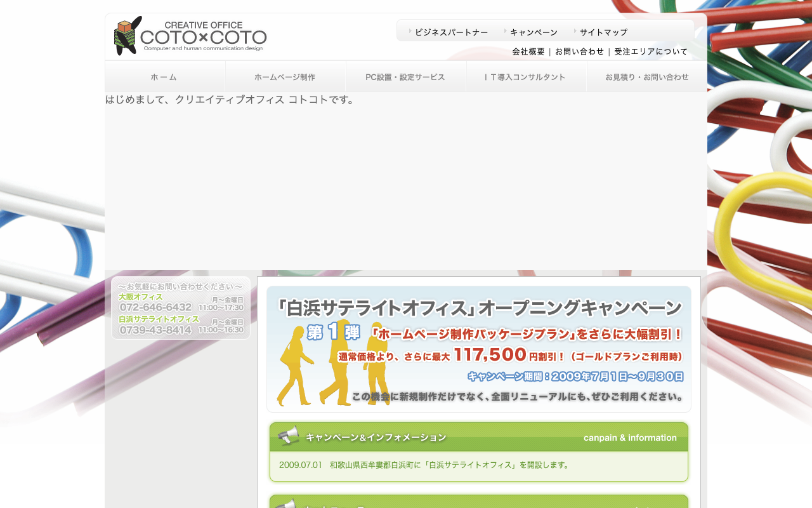
Task: Select the ホームページ制作 navigation tab
Action: tap(285, 77)
